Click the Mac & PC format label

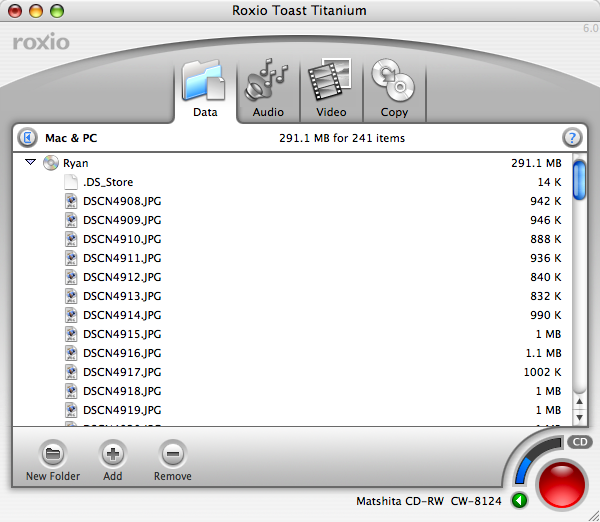coord(71,138)
